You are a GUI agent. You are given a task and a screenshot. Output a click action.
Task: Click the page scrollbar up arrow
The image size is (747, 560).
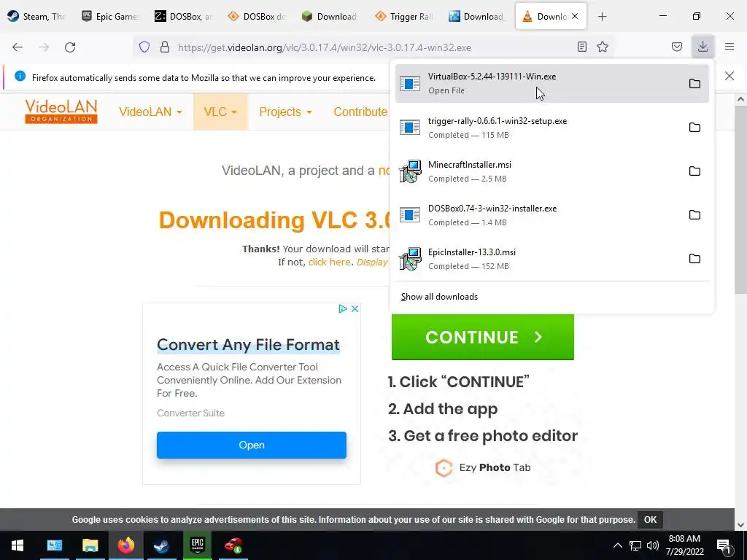pos(741,99)
